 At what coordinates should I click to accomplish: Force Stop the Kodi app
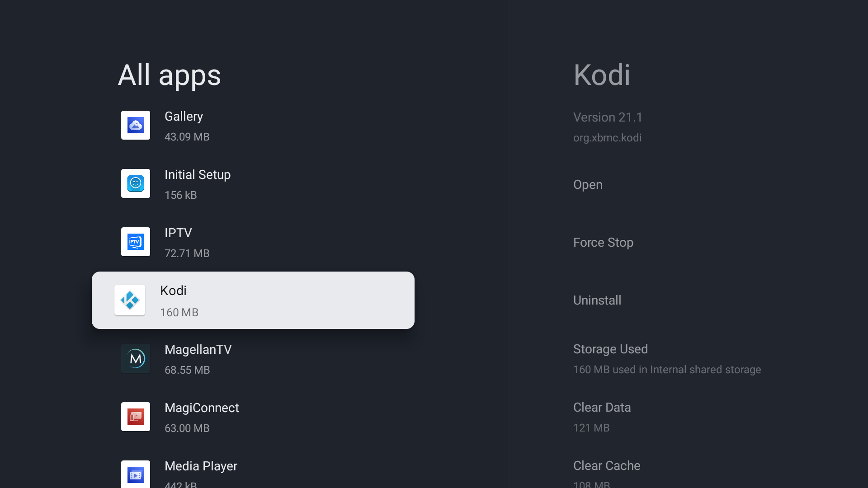coord(603,243)
